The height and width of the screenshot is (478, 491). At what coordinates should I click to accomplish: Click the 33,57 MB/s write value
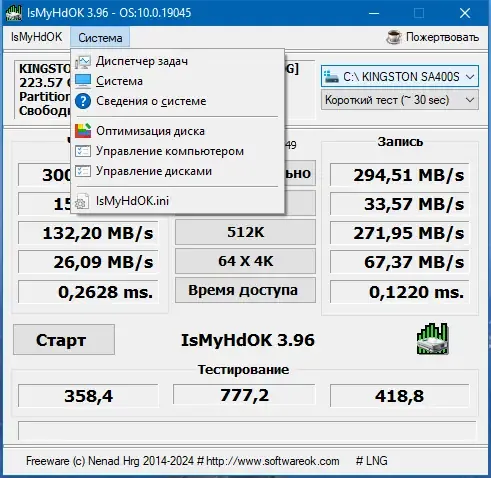399,204
